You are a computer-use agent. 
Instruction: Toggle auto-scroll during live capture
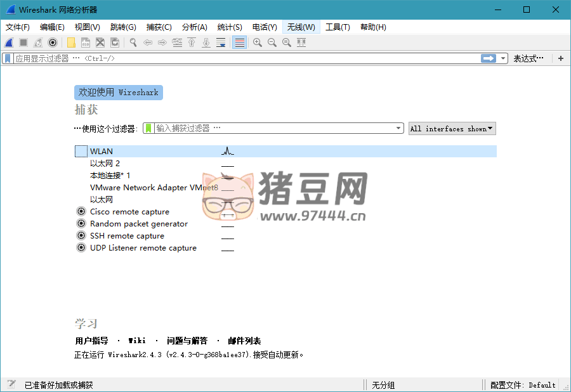(221, 42)
